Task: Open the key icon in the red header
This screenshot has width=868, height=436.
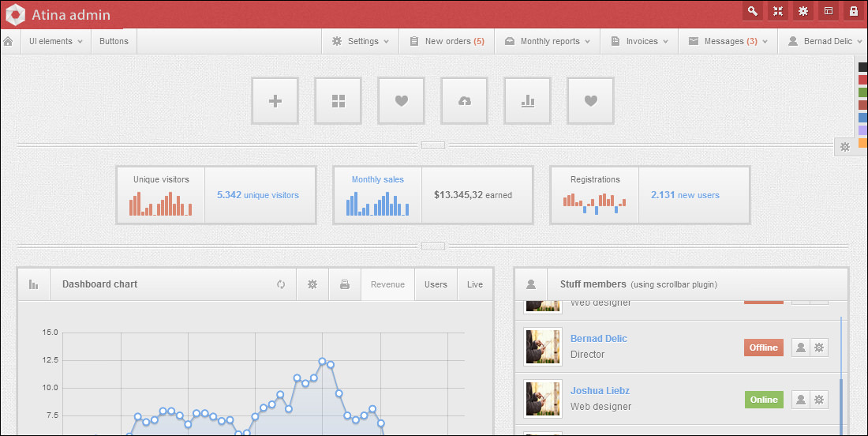Action: (x=752, y=11)
